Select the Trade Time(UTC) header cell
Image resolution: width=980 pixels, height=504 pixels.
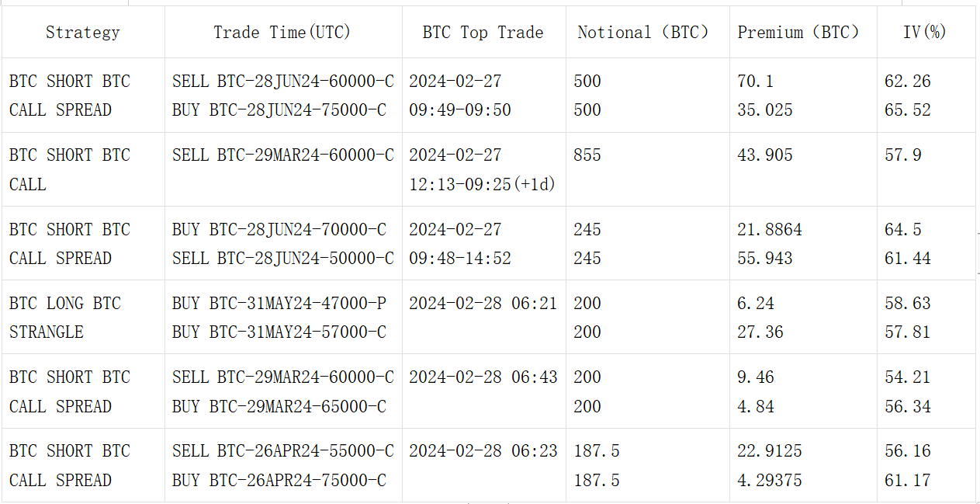282,33
